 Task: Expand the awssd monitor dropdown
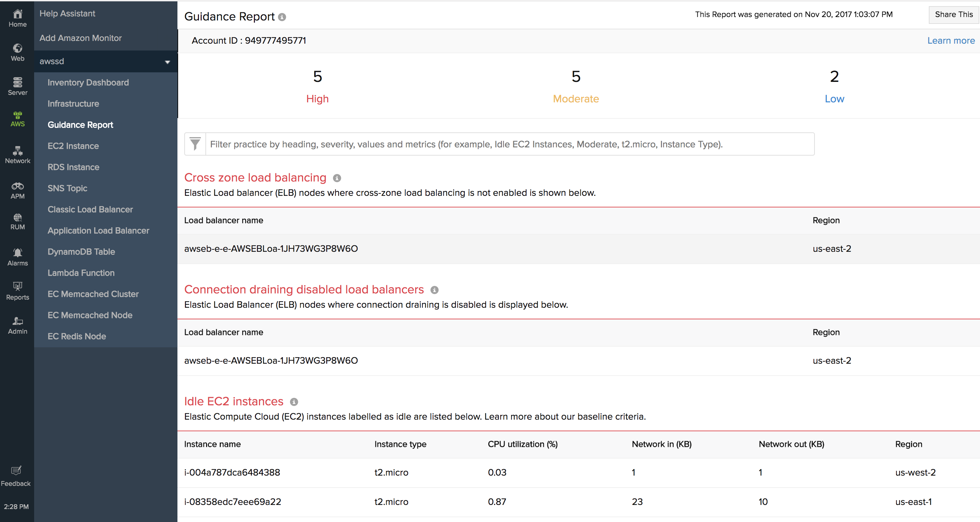tap(168, 61)
